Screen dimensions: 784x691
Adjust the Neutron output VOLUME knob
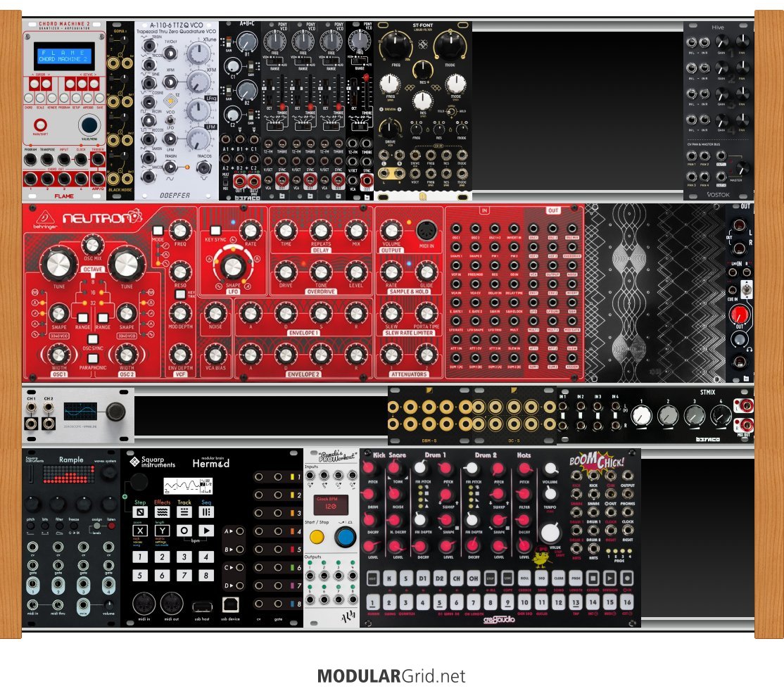(x=391, y=231)
